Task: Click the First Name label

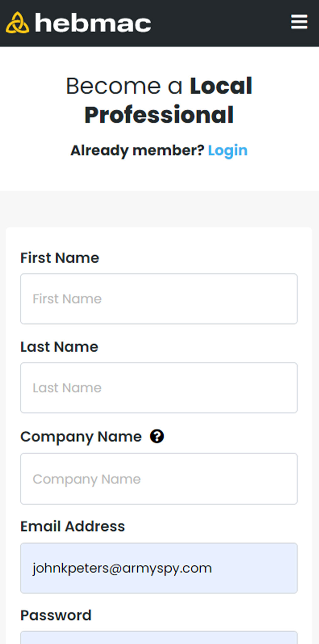Action: click(60, 258)
